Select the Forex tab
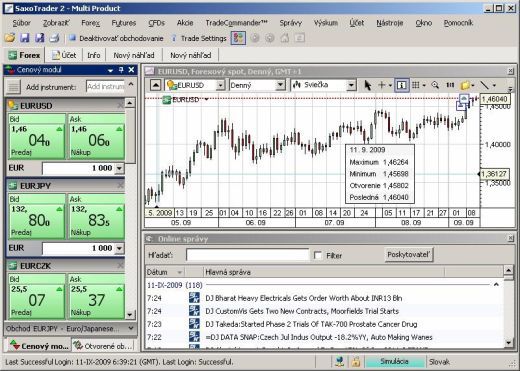The height and width of the screenshot is (371, 520). pos(24,55)
